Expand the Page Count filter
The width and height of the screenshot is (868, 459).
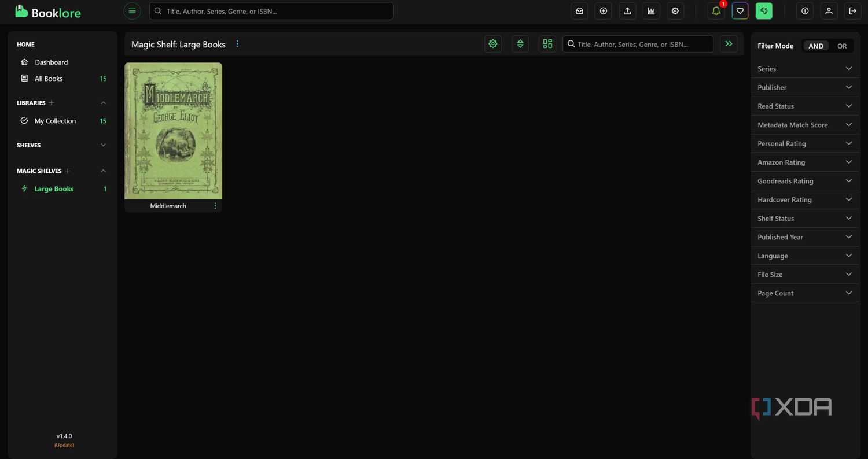tap(805, 293)
